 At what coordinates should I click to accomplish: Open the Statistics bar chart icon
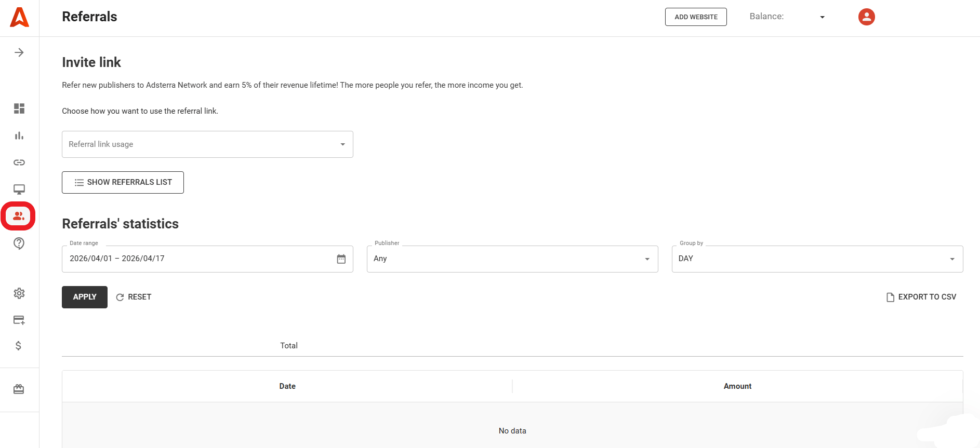19,135
